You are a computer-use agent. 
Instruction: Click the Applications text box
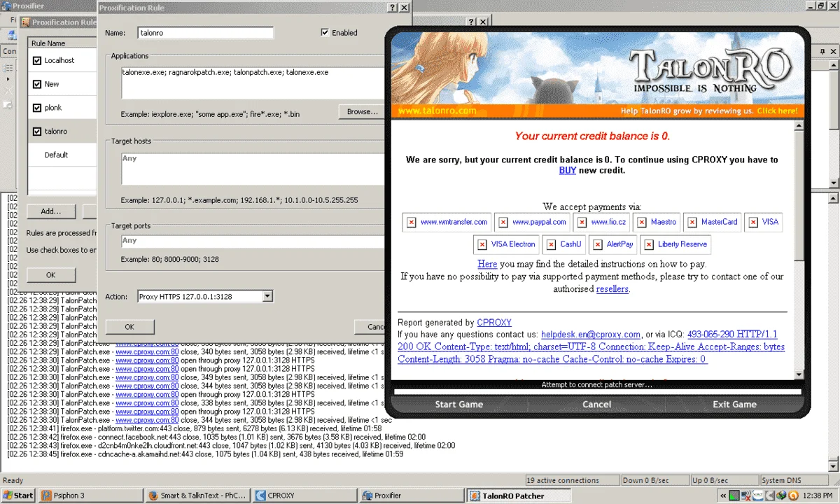(x=253, y=83)
